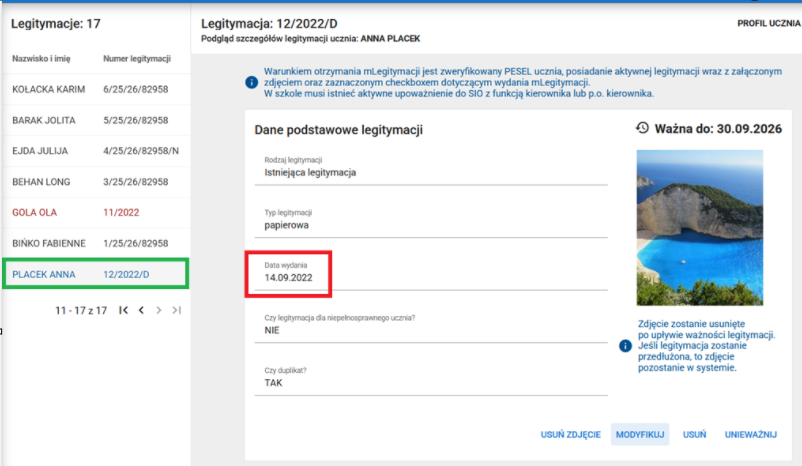Screen dimensions: 802x466
Task: Click the info icon beside mLegitymacja notice
Action: tap(251, 82)
